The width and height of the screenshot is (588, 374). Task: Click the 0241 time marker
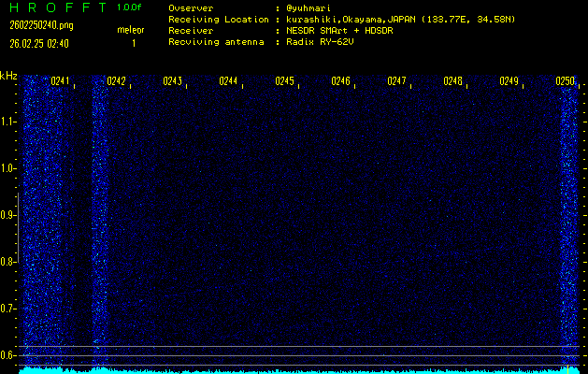pyautogui.click(x=60, y=81)
